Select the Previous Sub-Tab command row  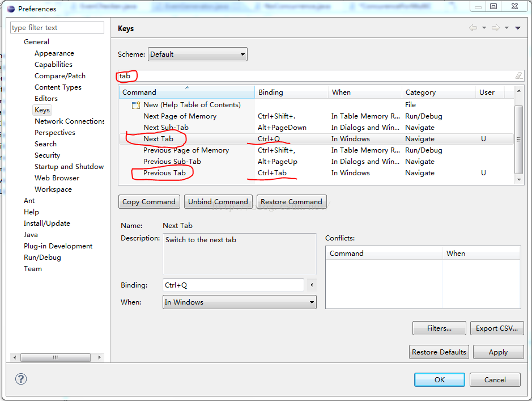pyautogui.click(x=316, y=161)
